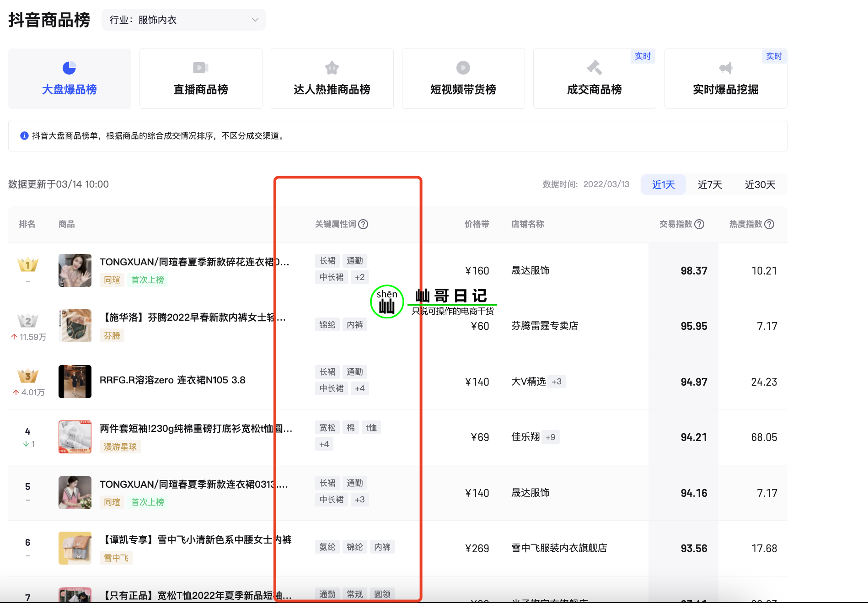Click the 雪中飞 brand tag
Screen dimensions: 868x603
coord(116,558)
